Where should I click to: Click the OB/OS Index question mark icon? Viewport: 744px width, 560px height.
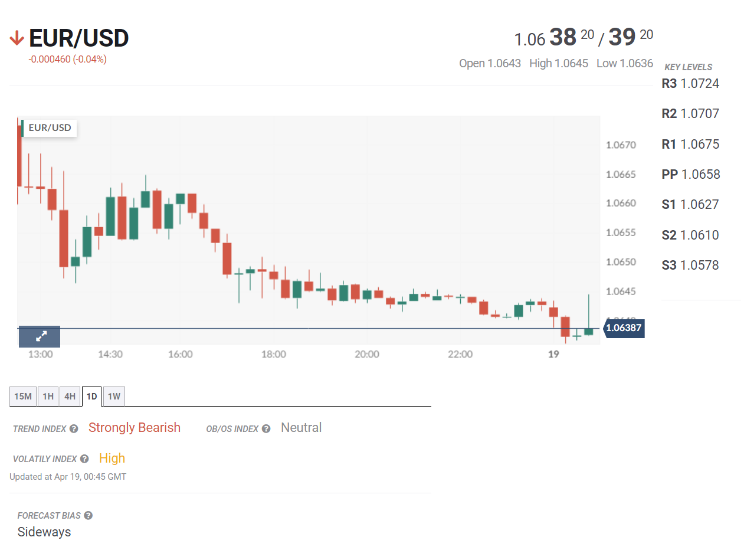pyautogui.click(x=266, y=429)
